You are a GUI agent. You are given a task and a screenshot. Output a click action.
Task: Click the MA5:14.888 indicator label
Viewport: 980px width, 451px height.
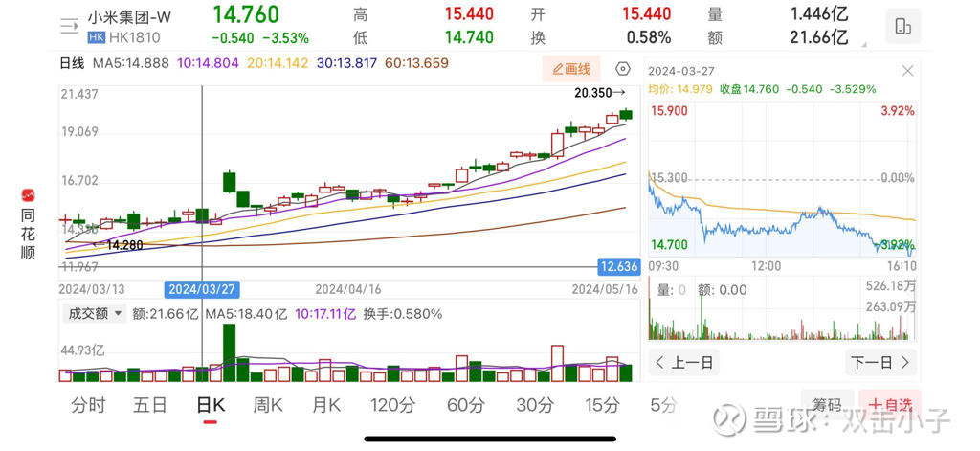coord(131,63)
